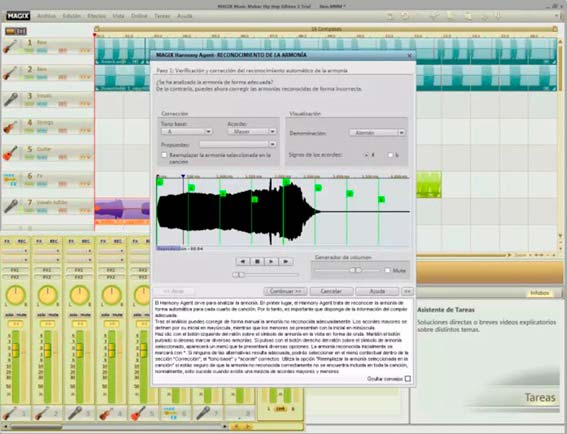
Task: Adjust the 'Generador de volumen' slider
Action: [x=347, y=270]
